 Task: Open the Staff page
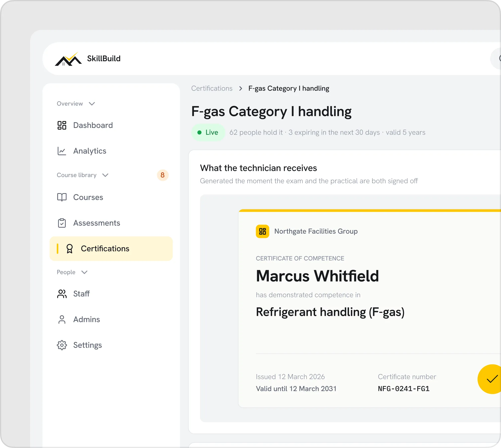(x=111, y=294)
